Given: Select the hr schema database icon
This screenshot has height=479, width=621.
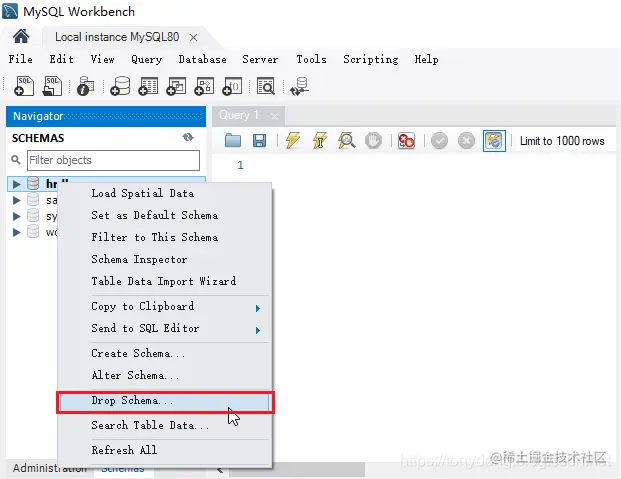Looking at the screenshot, I should point(33,184).
